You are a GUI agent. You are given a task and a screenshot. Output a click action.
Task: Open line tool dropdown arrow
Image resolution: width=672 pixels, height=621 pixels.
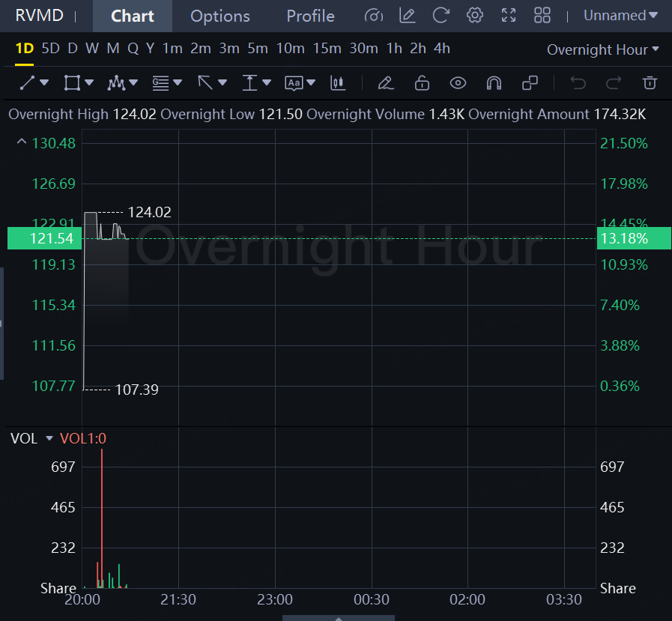44,82
